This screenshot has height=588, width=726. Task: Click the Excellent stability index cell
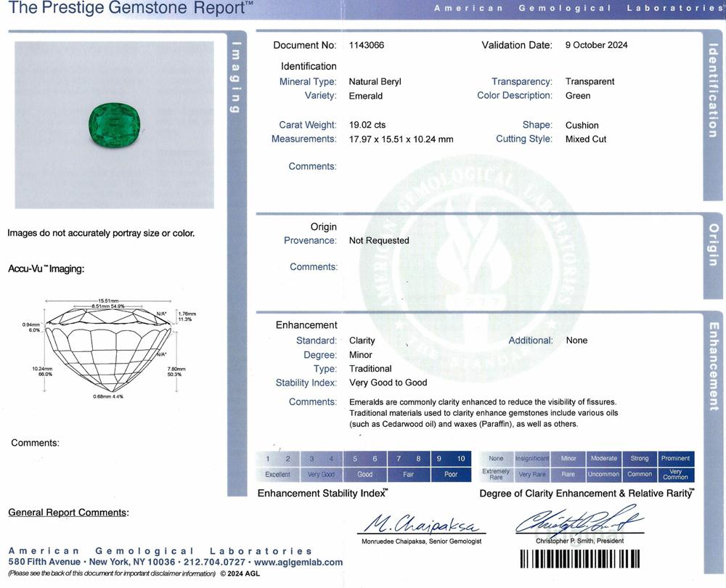coord(277,475)
